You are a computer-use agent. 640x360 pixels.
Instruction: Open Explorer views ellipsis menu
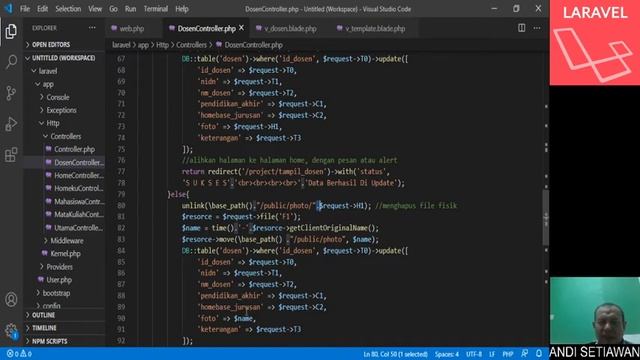pos(92,28)
